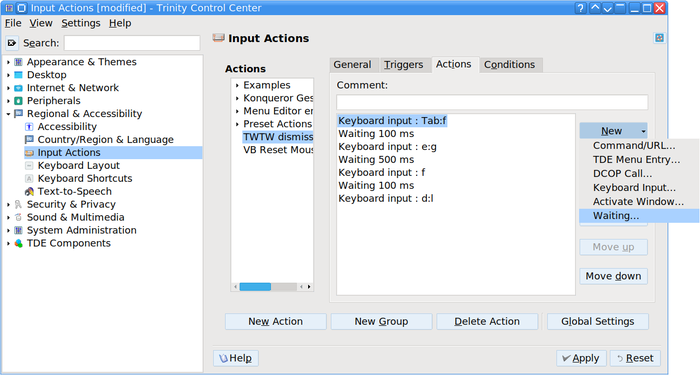Click the icon at top right of Input Actions panel

click(659, 38)
